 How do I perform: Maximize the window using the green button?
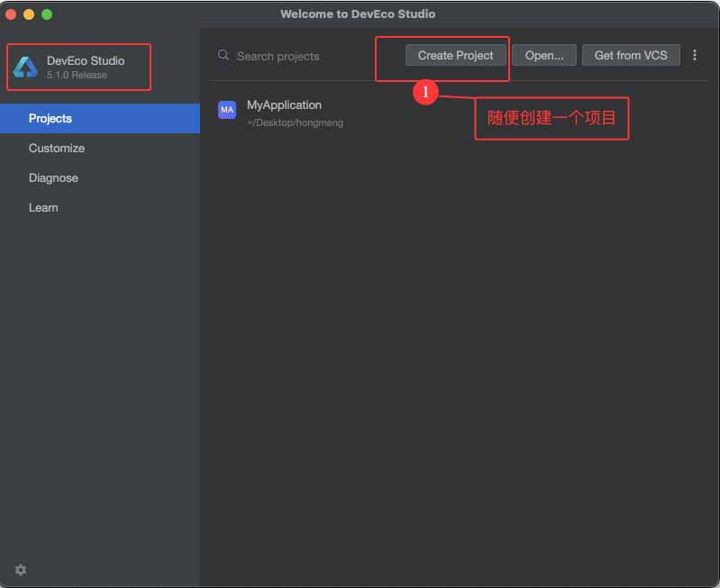tap(47, 14)
